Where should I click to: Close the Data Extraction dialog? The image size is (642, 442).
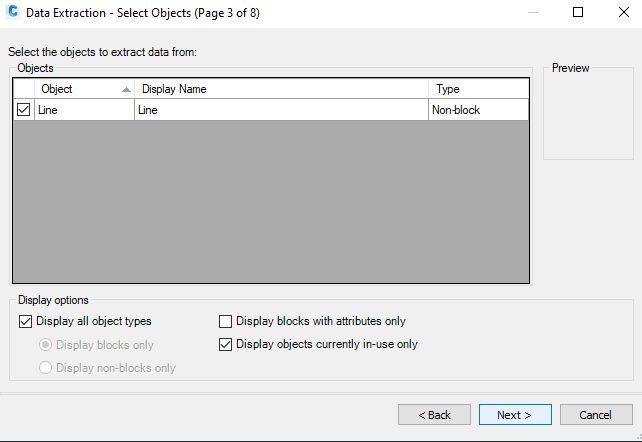click(620, 13)
